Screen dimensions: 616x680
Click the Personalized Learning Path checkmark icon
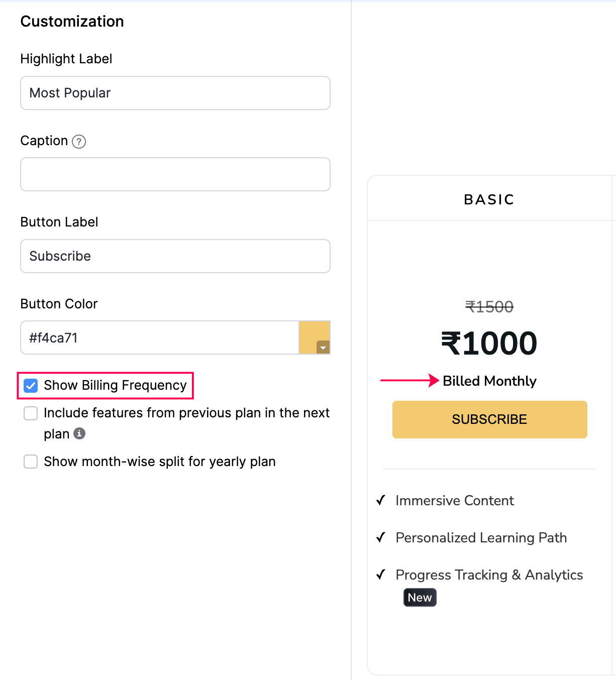(381, 537)
